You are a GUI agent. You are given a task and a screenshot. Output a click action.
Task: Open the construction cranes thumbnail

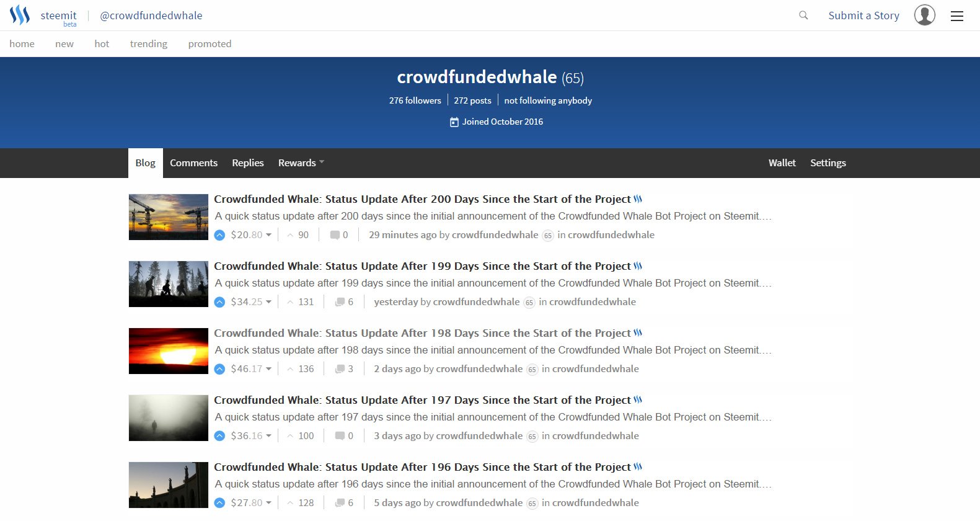[169, 217]
